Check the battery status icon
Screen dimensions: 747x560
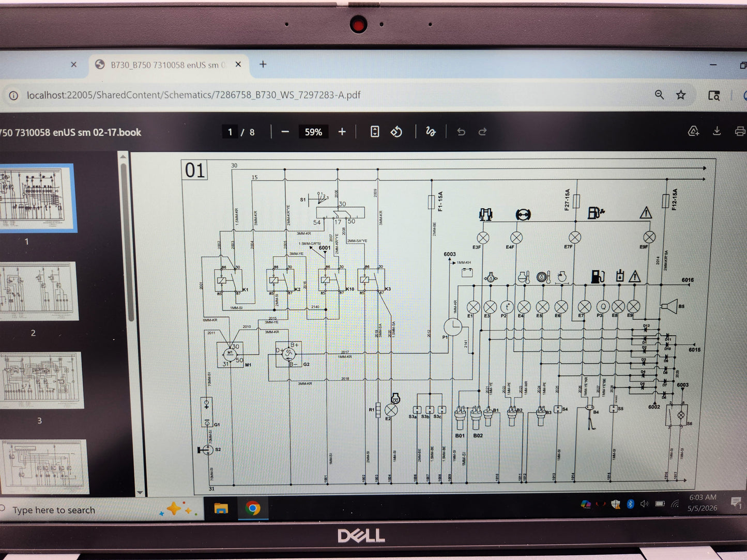[x=660, y=504]
